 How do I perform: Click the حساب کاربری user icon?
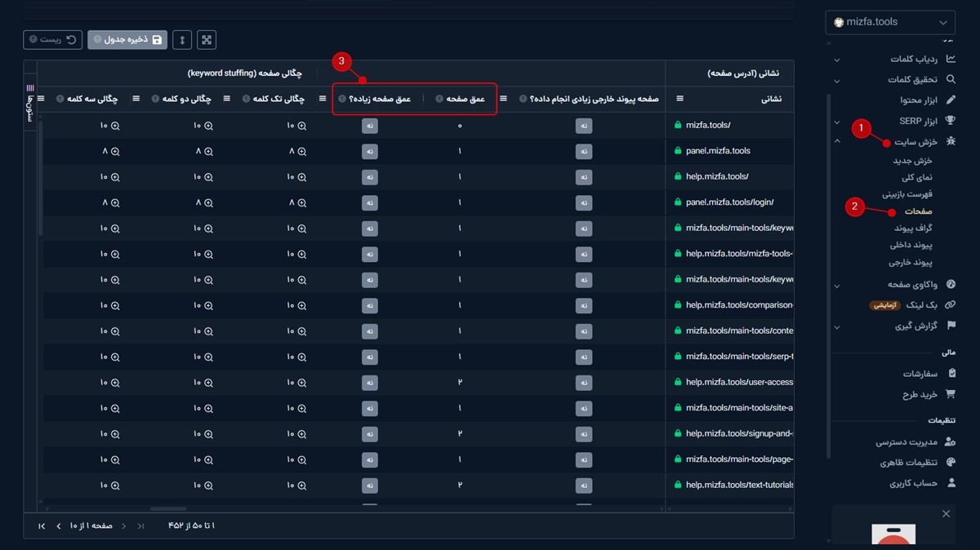[951, 483]
